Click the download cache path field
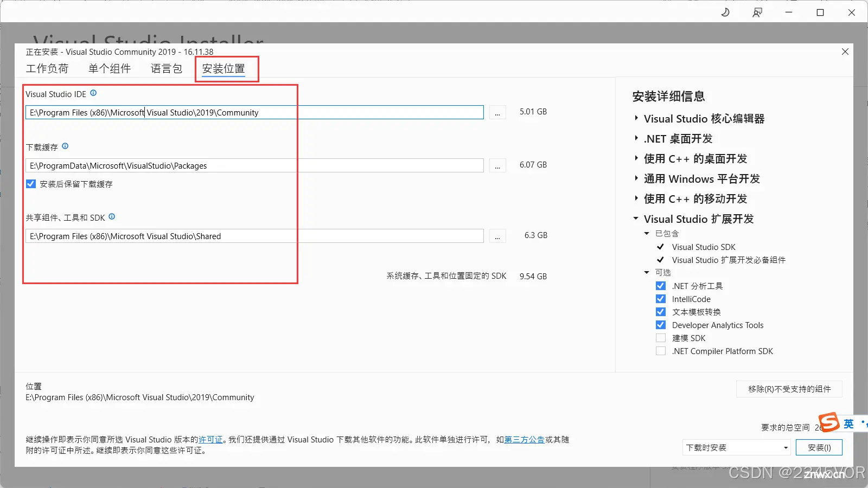This screenshot has height=488, width=868. pyautogui.click(x=254, y=165)
